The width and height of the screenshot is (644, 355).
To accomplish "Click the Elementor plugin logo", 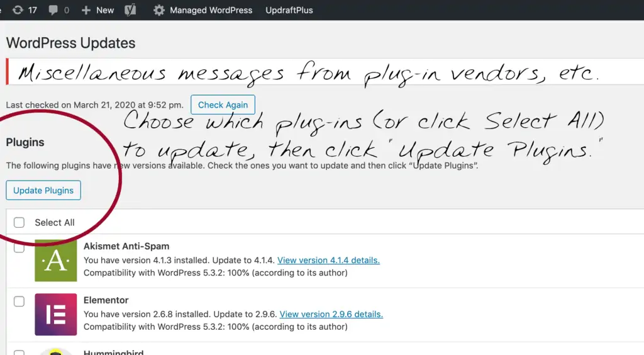I will click(56, 314).
